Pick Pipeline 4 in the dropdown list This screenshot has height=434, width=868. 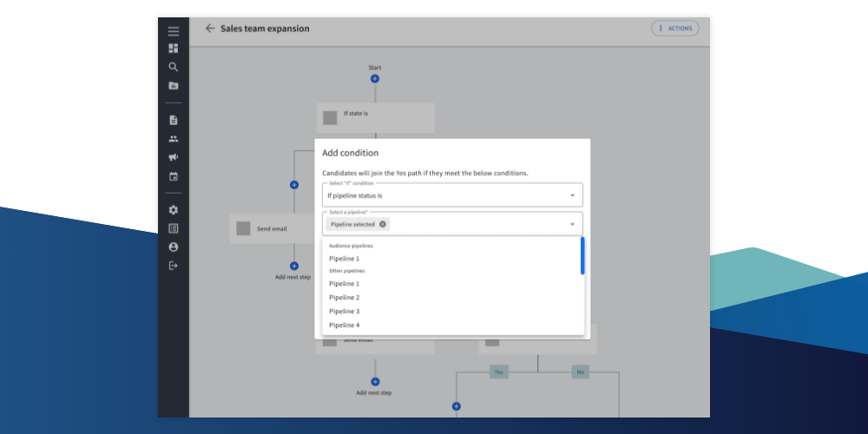344,325
